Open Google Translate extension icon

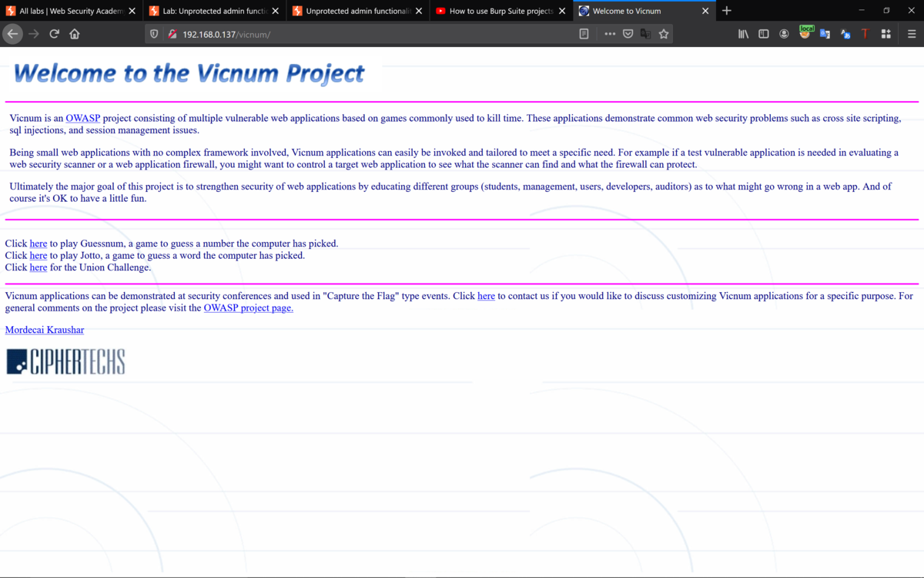(x=825, y=34)
